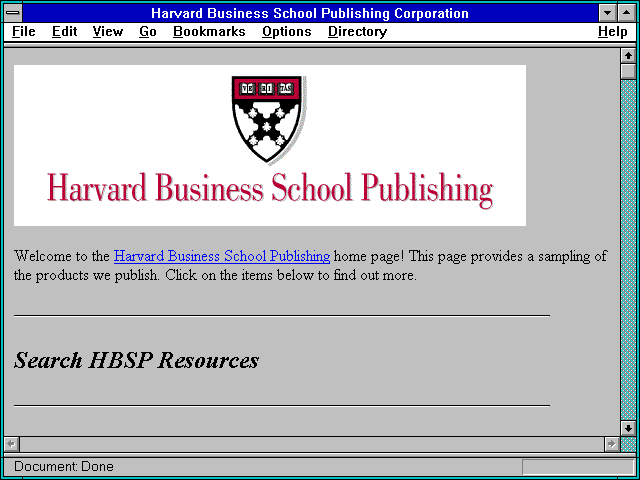Open the Help menu

(613, 32)
